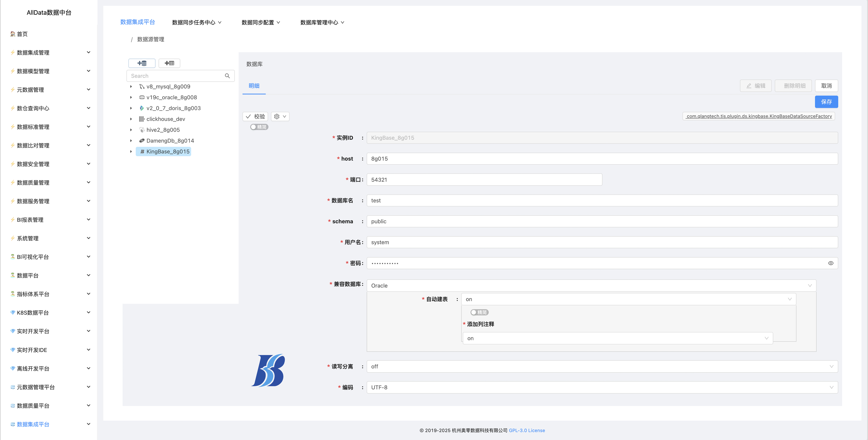Click the large KingBase logo image
Viewport: 868px width, 440px height.
pos(268,370)
